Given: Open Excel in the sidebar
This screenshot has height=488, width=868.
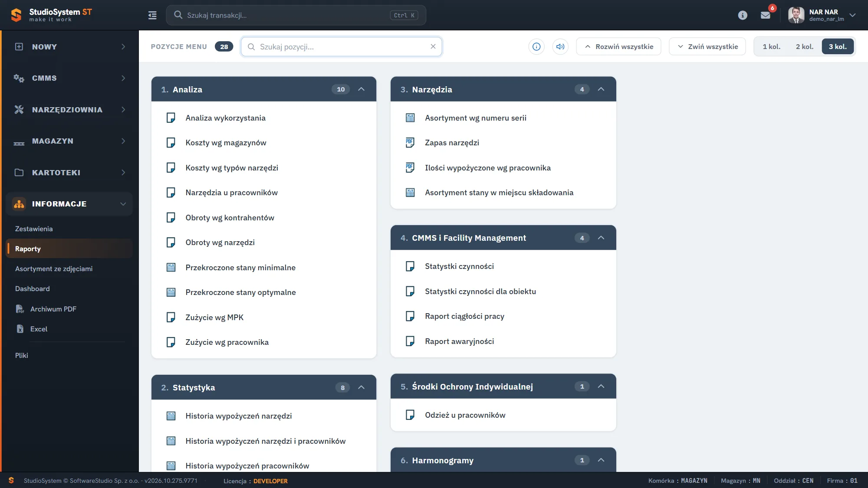Looking at the screenshot, I should [39, 329].
